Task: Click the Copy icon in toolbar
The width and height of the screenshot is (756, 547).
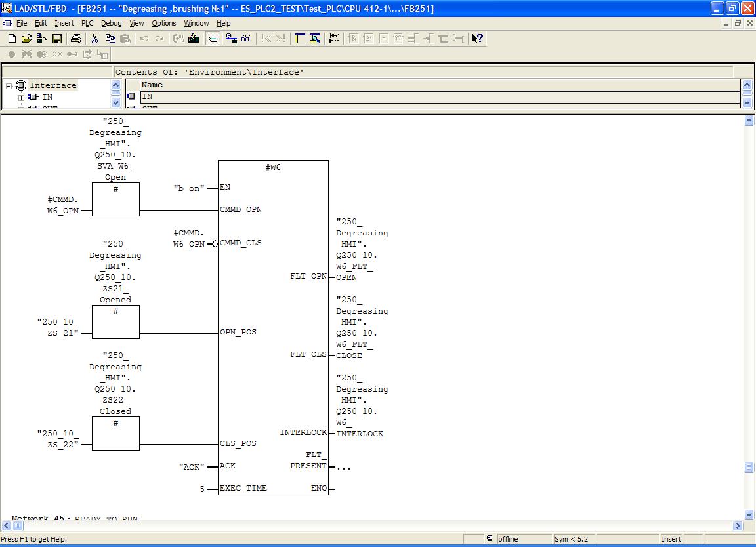Action: tap(110, 39)
